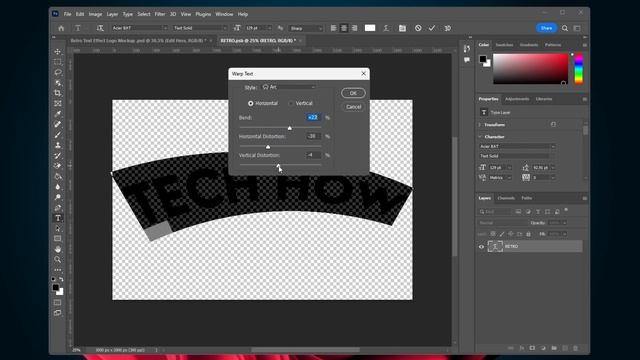Select the Clone Stamp tool
640x360 pixels.
(x=58, y=145)
